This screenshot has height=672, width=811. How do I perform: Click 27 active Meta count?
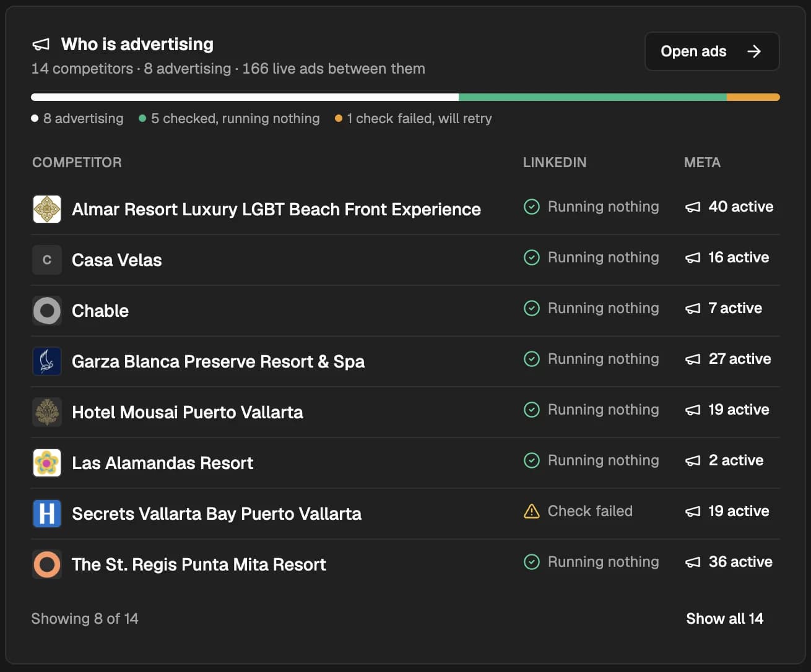(x=740, y=359)
